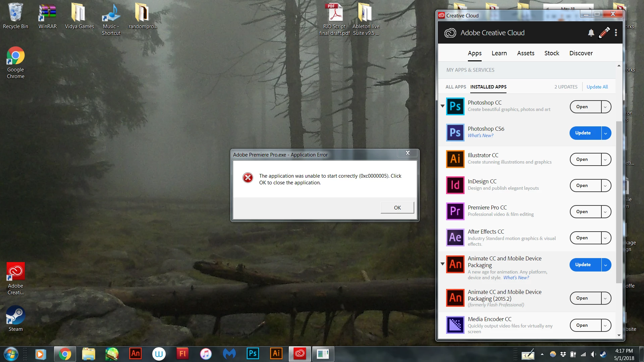
Task: Click What's New link under Photoshop CS6
Action: [x=480, y=135]
